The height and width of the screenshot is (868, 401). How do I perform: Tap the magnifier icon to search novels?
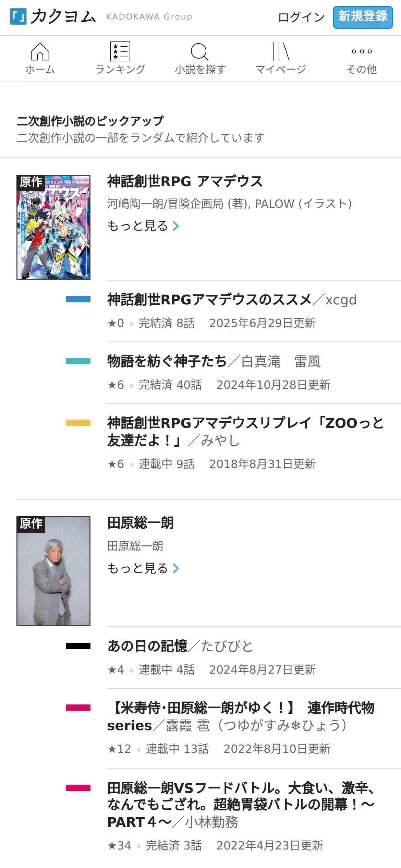[x=200, y=52]
